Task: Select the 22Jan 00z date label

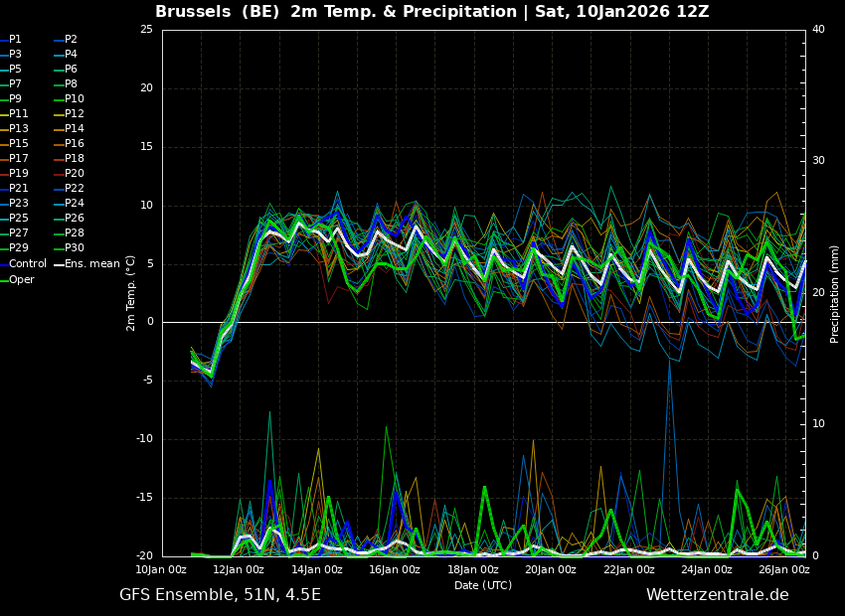Action: coord(628,570)
